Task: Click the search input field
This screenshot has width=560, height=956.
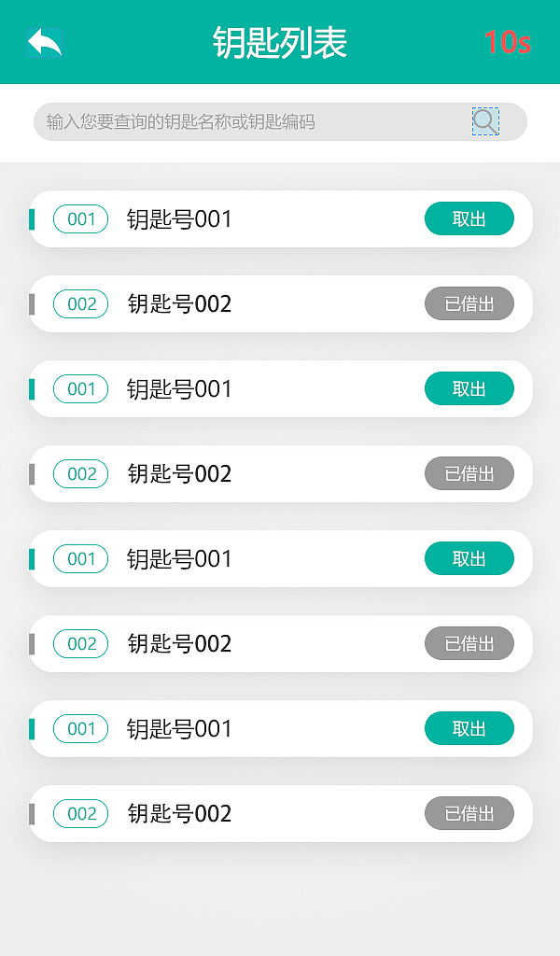Action: [233, 121]
